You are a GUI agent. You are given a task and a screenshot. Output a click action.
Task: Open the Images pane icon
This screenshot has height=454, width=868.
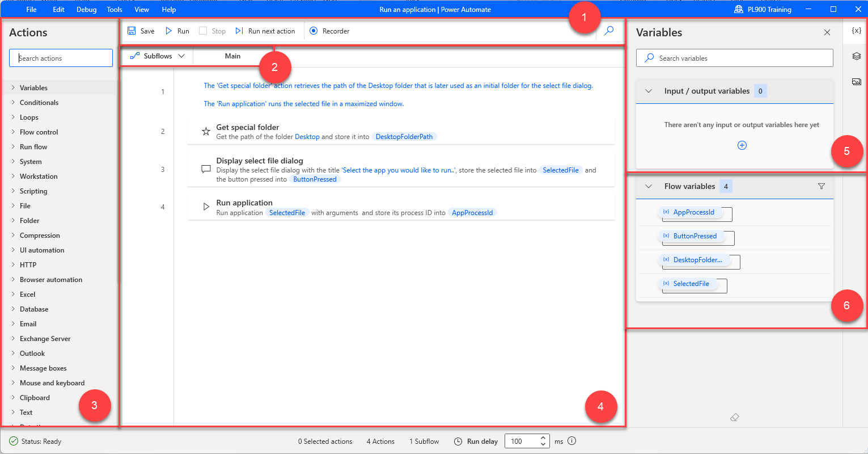[x=857, y=82]
